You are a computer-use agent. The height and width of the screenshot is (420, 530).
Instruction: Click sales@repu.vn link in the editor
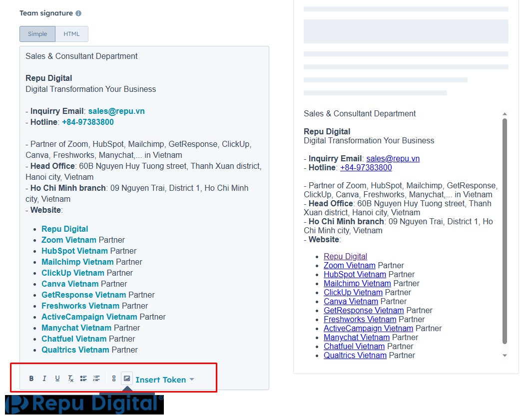coord(116,111)
